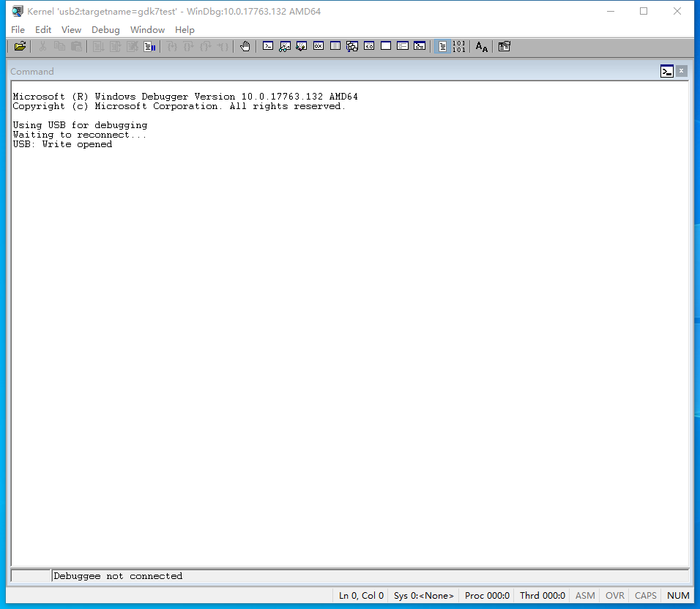Open Processes and Threads window icon
Screen dimensions: 700x609
pos(403,46)
